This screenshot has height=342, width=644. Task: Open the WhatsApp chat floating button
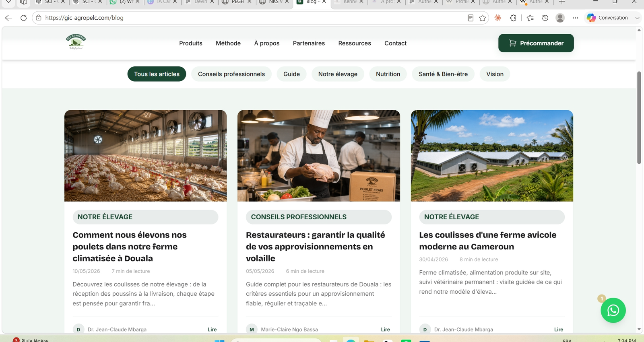(x=613, y=310)
